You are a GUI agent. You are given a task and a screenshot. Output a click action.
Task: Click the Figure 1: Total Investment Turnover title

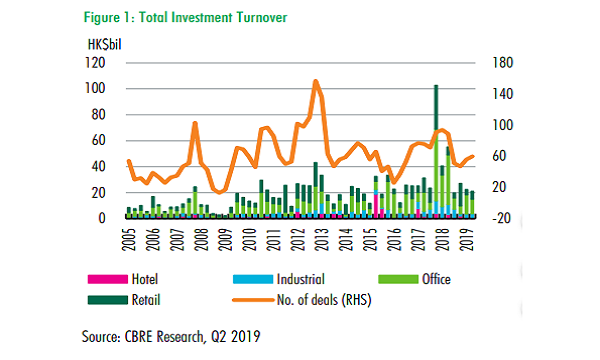(185, 18)
